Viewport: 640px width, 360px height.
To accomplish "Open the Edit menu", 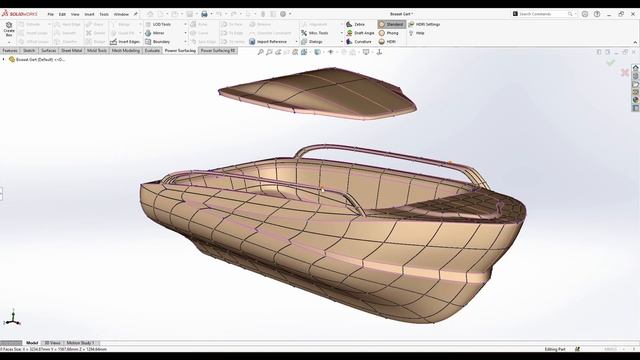I will tap(62, 14).
